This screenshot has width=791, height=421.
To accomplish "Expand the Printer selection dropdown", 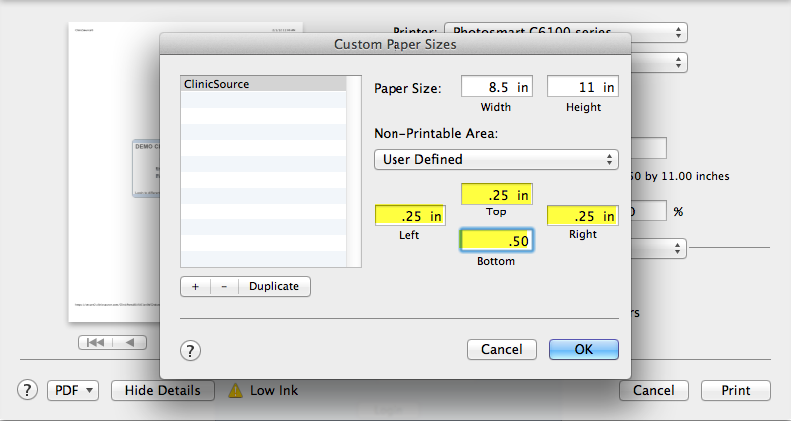I will 565,31.
